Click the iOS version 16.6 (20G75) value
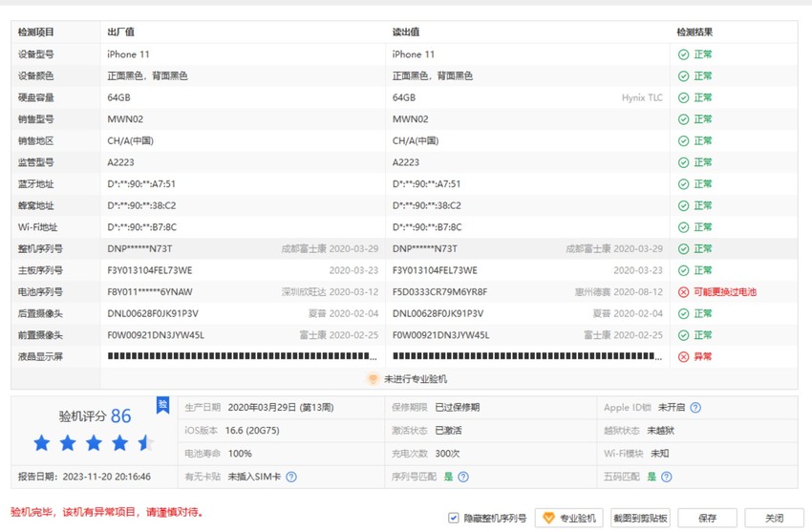The image size is (812, 532). [252, 431]
